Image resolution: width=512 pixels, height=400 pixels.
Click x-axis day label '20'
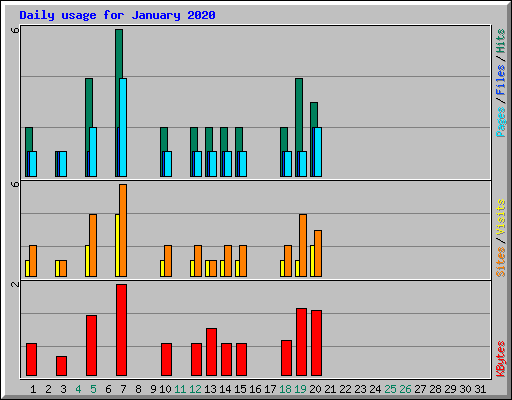pyautogui.click(x=315, y=389)
